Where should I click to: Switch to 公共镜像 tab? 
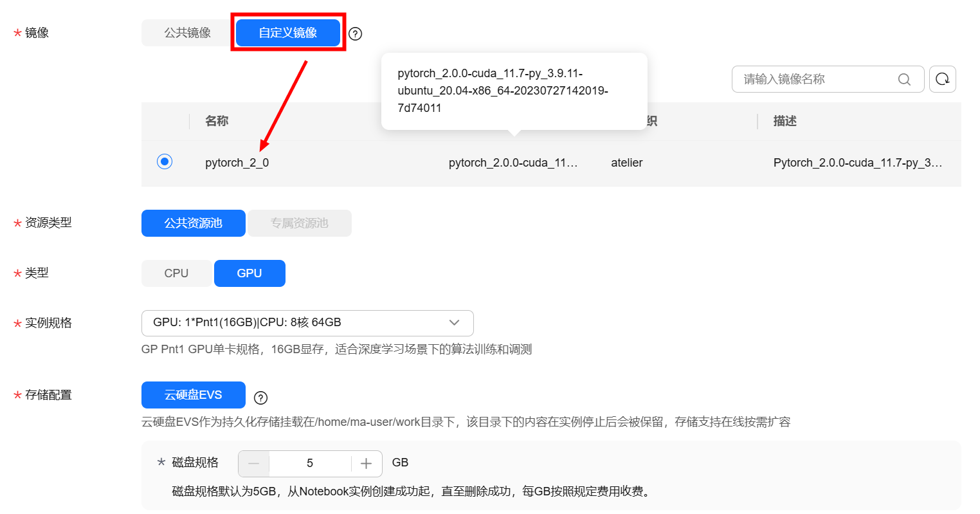[x=187, y=33]
